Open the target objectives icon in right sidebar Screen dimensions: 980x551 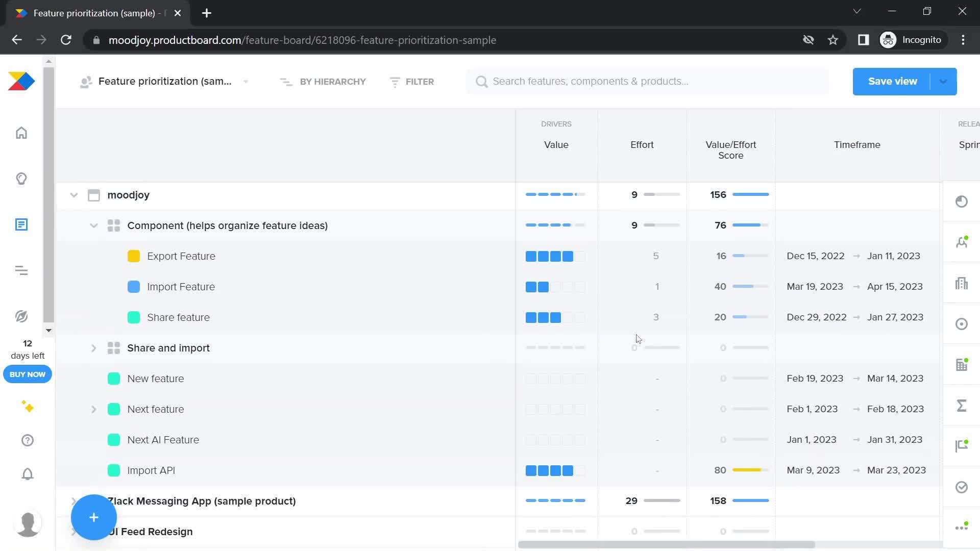962,324
